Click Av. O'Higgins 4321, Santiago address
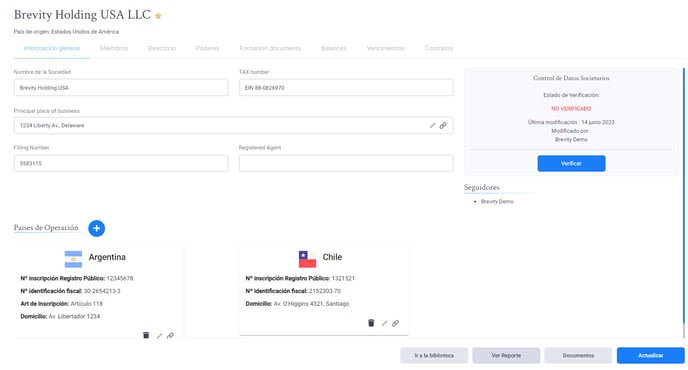This screenshot has width=688, height=370. click(312, 304)
